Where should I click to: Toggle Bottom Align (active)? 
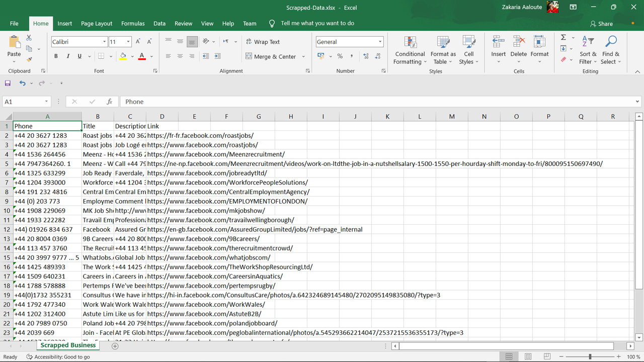click(x=192, y=42)
